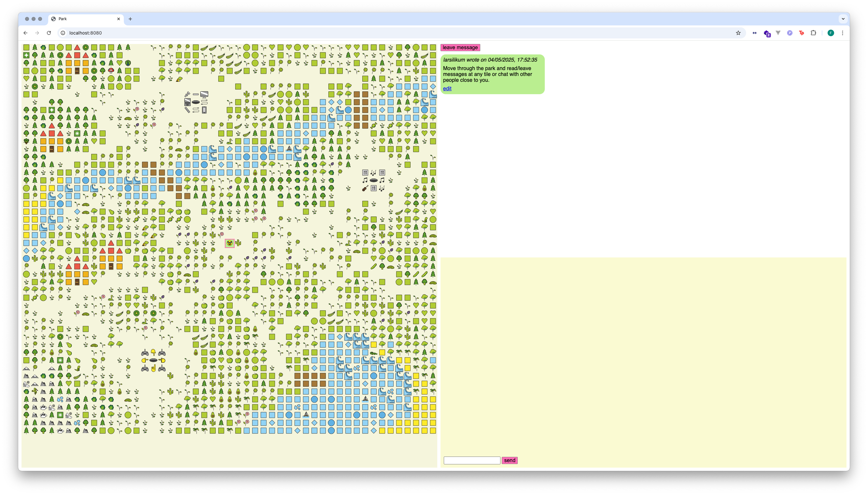Viewport: 868px width, 495px height.
Task: Click the pink 'leave message' button
Action: pyautogui.click(x=460, y=48)
